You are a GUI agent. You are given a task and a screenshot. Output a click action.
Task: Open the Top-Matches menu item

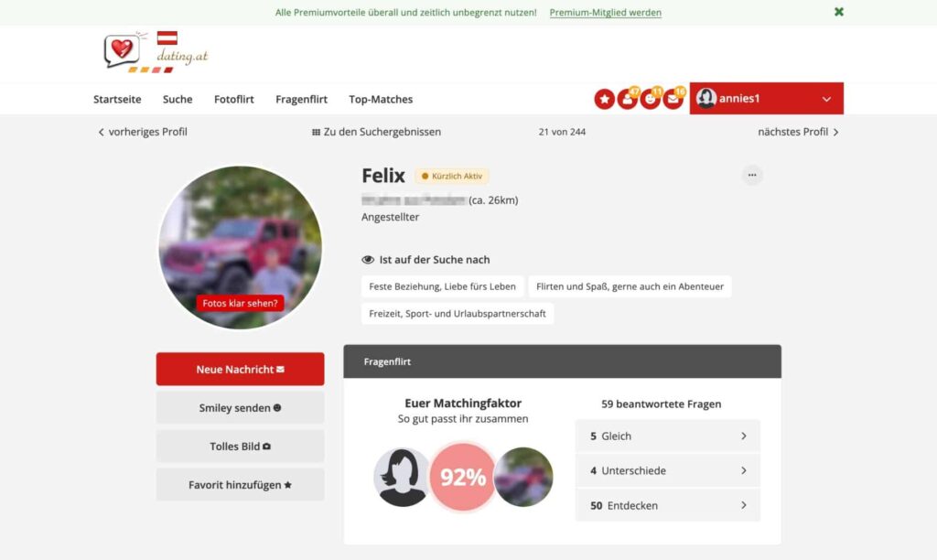381,99
